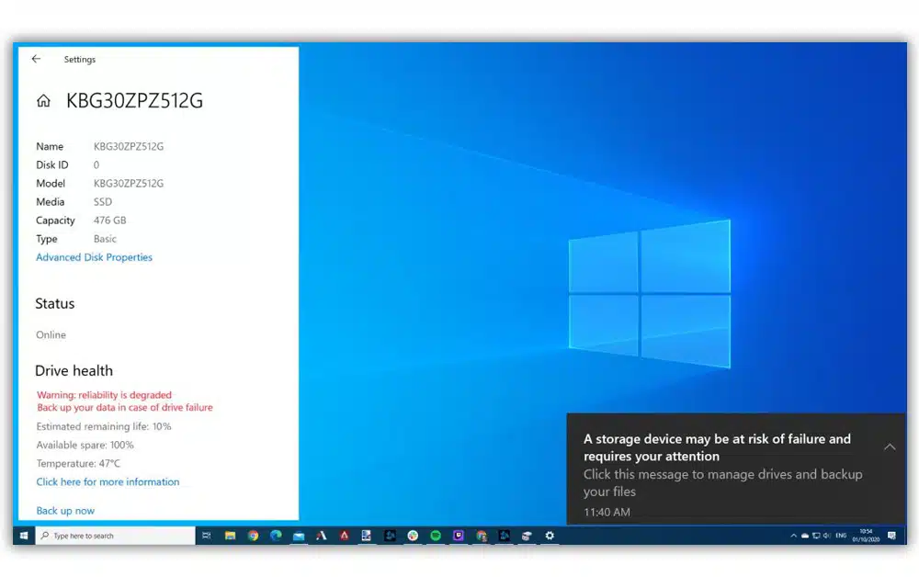Open Microsoft Edge from the taskbar
Image resolution: width=919 pixels, height=588 pixels.
(276, 536)
